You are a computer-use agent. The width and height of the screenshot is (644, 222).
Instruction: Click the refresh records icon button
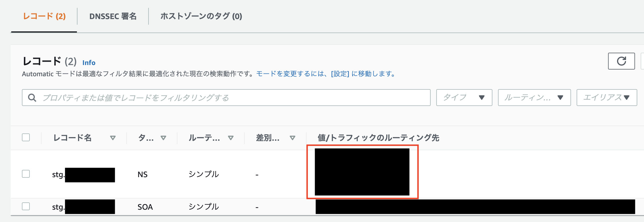pos(621,61)
